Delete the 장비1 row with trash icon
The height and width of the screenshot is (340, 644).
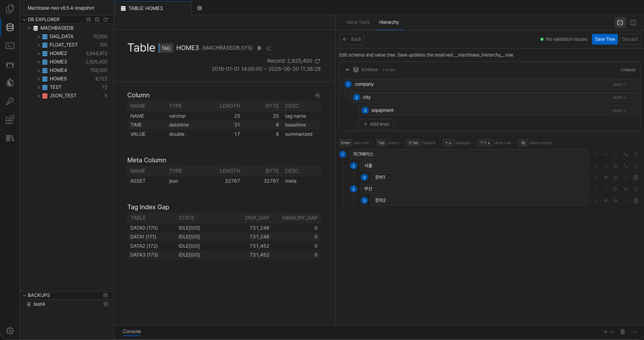[x=636, y=177]
